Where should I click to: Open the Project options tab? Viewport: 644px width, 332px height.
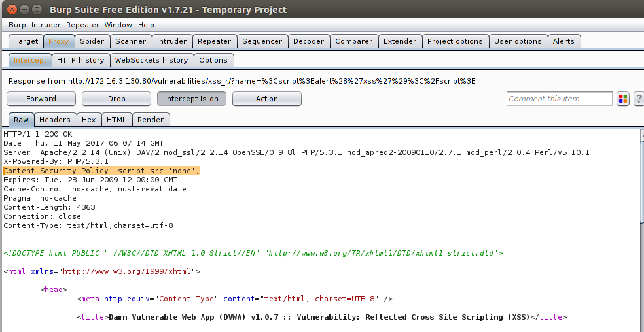click(455, 41)
